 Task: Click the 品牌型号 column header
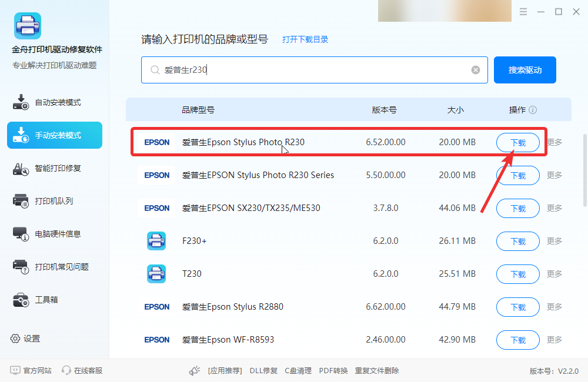198,110
